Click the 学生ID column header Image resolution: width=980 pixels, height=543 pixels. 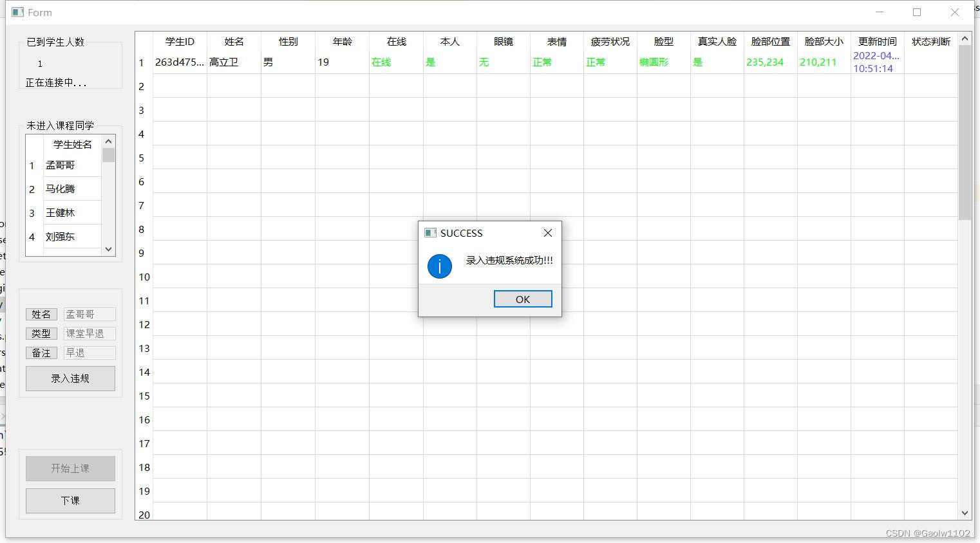(x=180, y=41)
